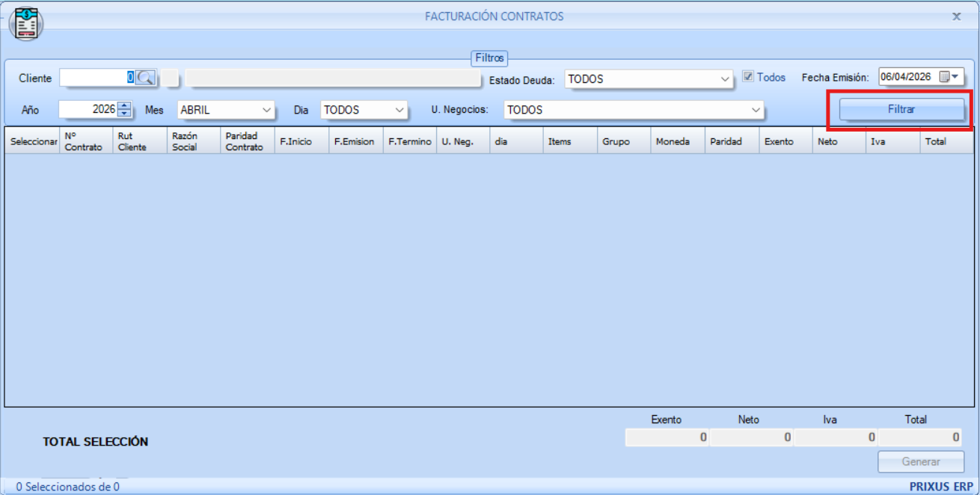Click the Nº Contrato column header

pos(84,141)
